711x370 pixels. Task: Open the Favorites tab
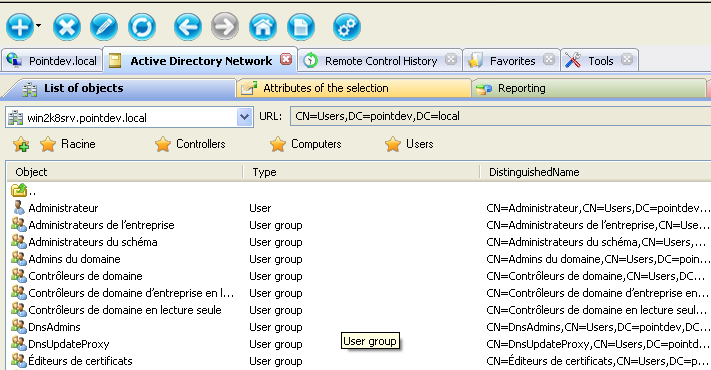coord(512,61)
